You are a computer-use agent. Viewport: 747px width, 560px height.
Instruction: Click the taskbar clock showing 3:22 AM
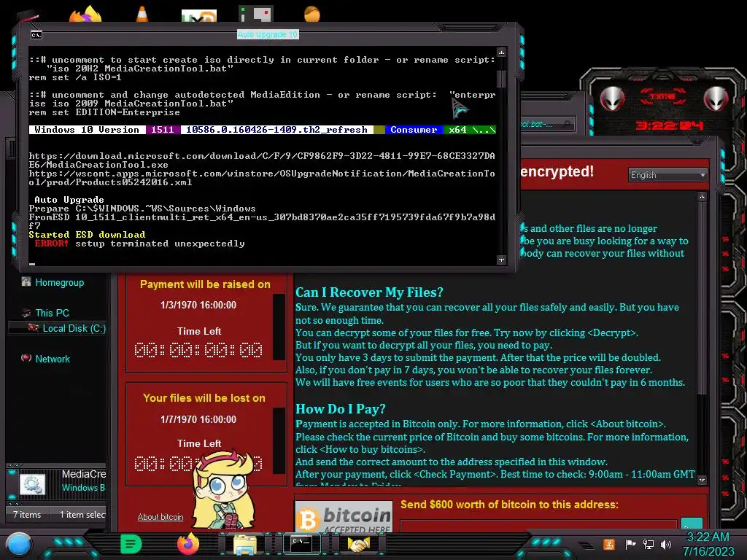point(708,537)
